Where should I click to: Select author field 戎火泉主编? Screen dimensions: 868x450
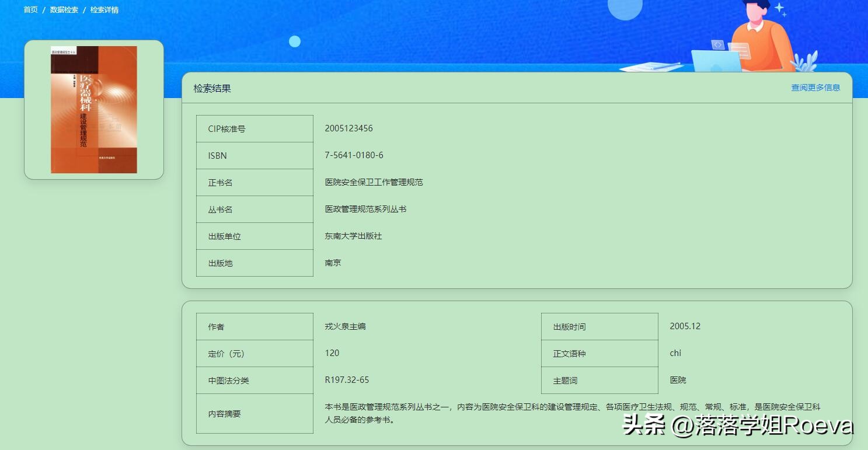346,326
